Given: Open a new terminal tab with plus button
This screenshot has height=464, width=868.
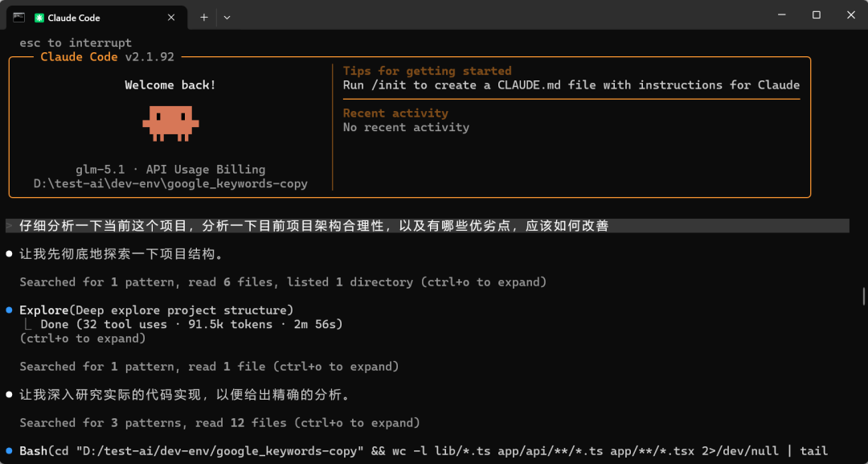Looking at the screenshot, I should (203, 18).
